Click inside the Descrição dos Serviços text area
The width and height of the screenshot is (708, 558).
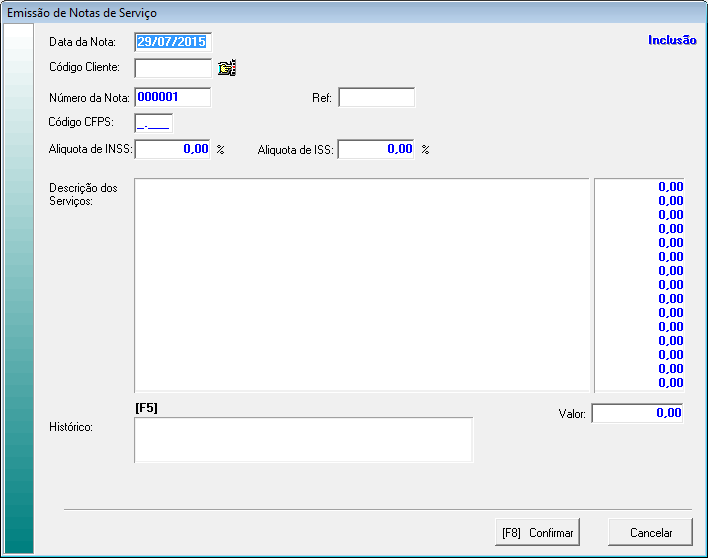[361, 285]
